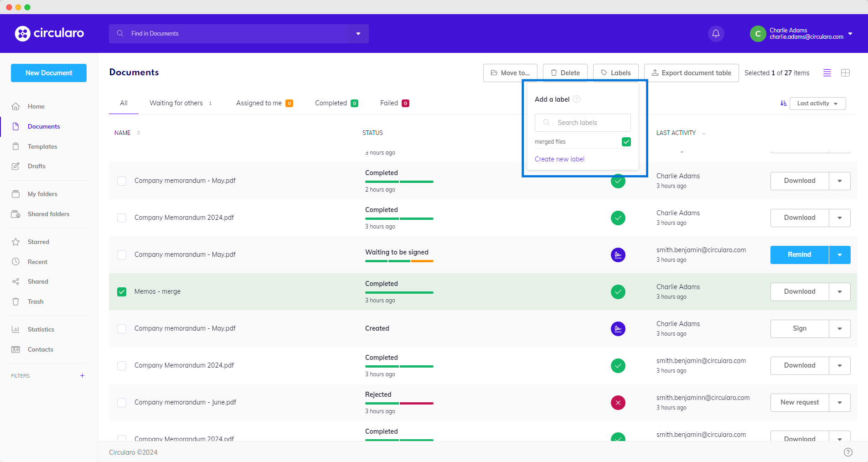Click Export document table
Image resolution: width=868 pixels, height=462 pixels.
click(x=692, y=73)
